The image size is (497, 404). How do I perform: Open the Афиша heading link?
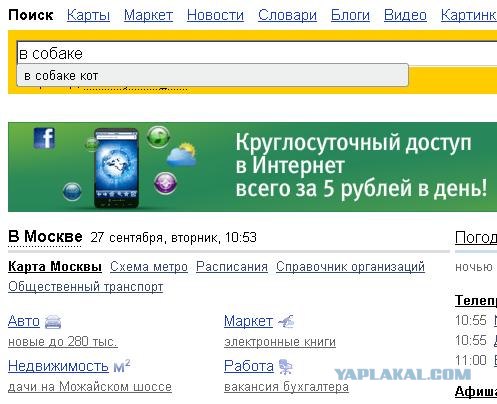click(476, 391)
